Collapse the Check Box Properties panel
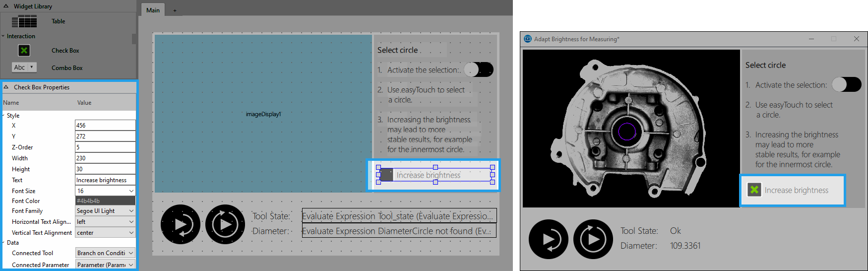The width and height of the screenshot is (868, 271). [x=6, y=87]
